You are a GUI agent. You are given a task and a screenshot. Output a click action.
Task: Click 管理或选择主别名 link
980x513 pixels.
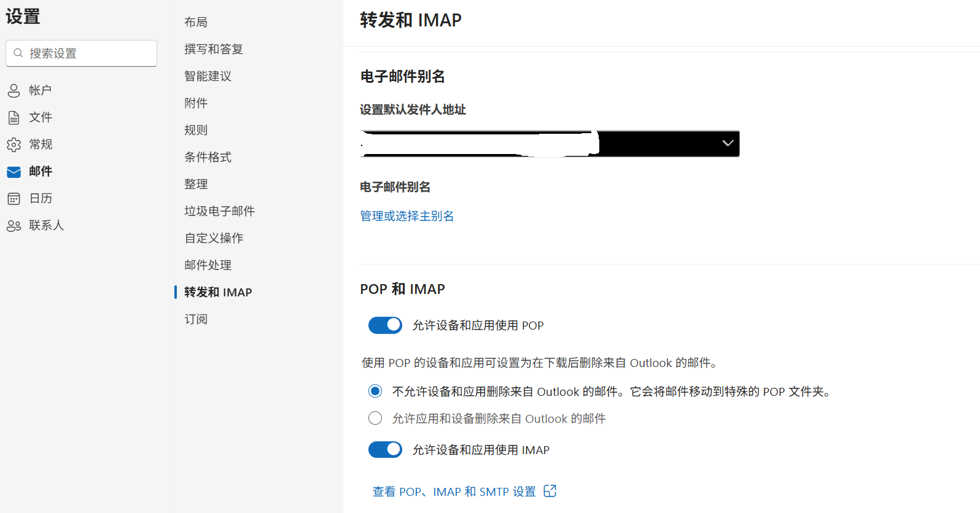click(x=406, y=216)
